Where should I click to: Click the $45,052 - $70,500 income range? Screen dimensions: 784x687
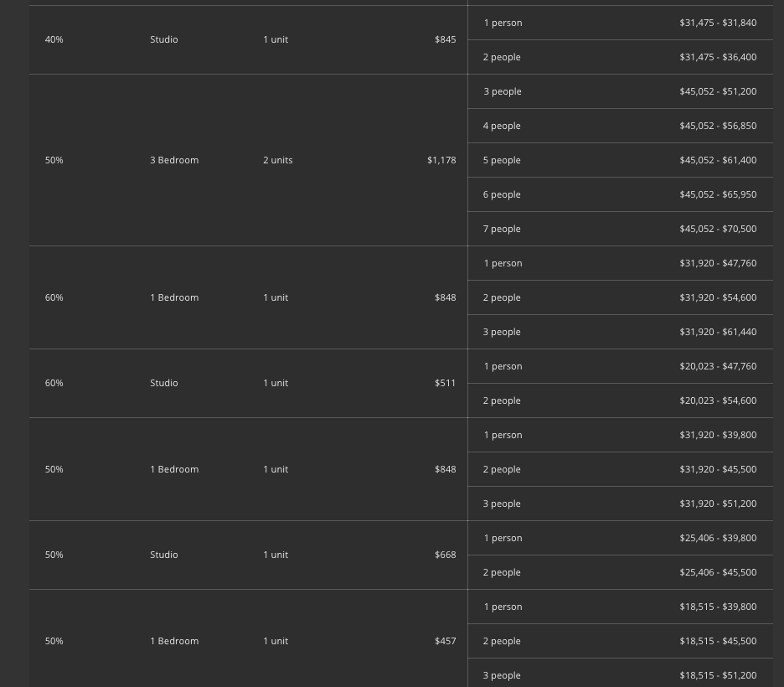coord(718,229)
